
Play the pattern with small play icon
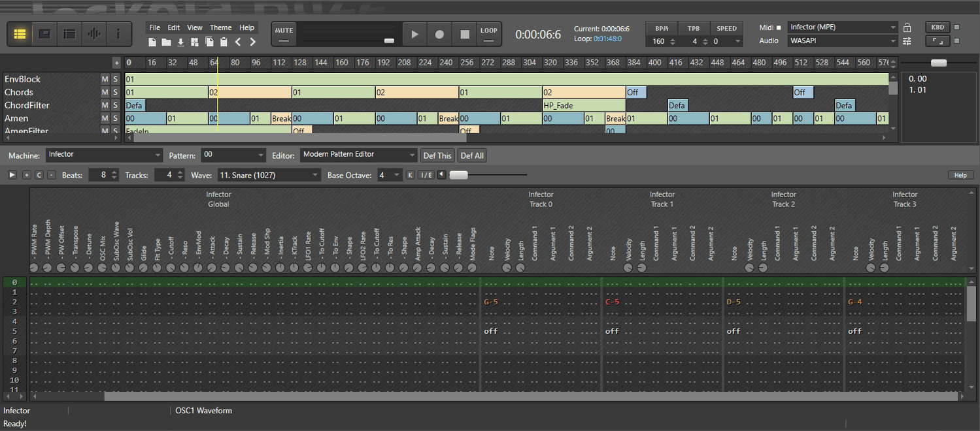tap(12, 175)
